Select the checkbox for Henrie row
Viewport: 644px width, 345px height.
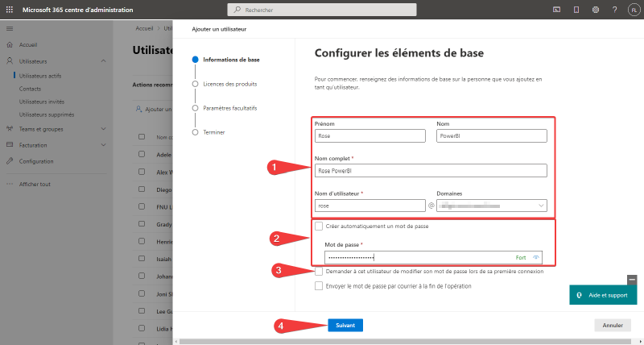point(142,241)
